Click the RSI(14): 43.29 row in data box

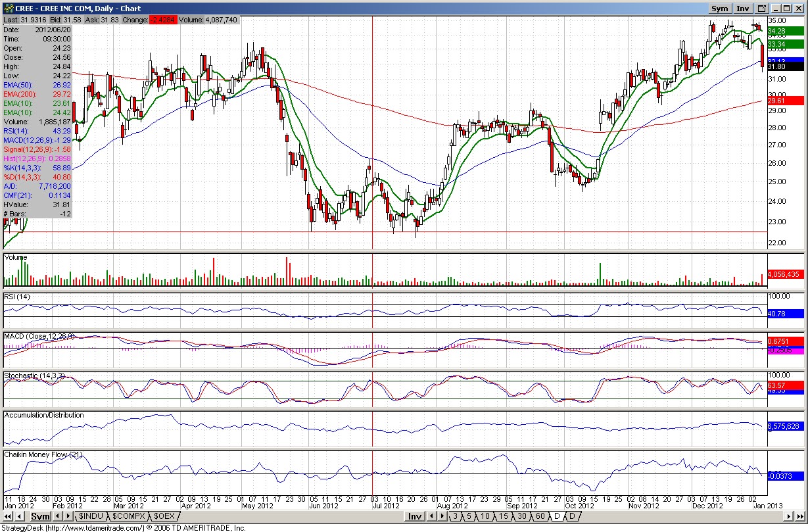click(37, 131)
